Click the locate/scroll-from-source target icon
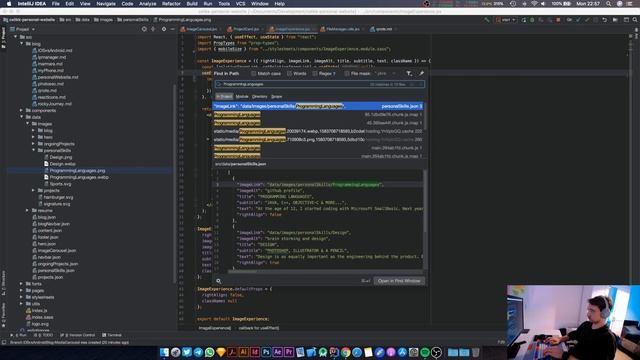The height and width of the screenshot is (360, 640). click(x=144, y=29)
